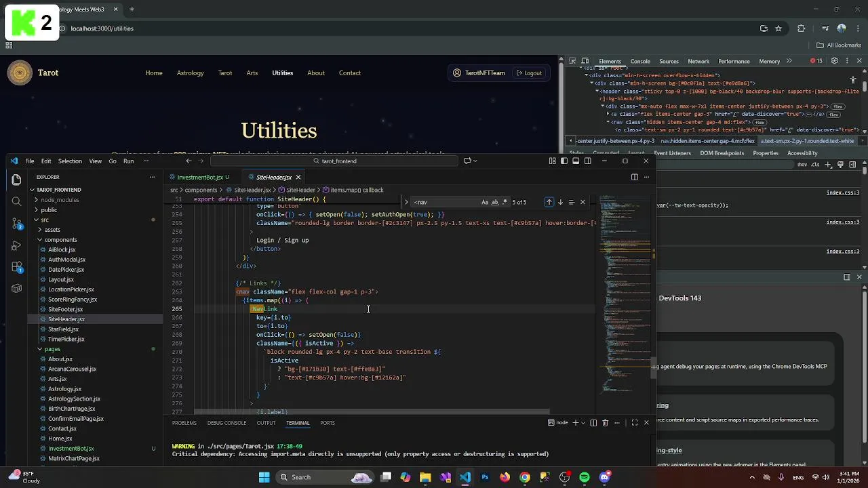
Task: Switch to the DevTools Console tab
Action: coord(640,61)
